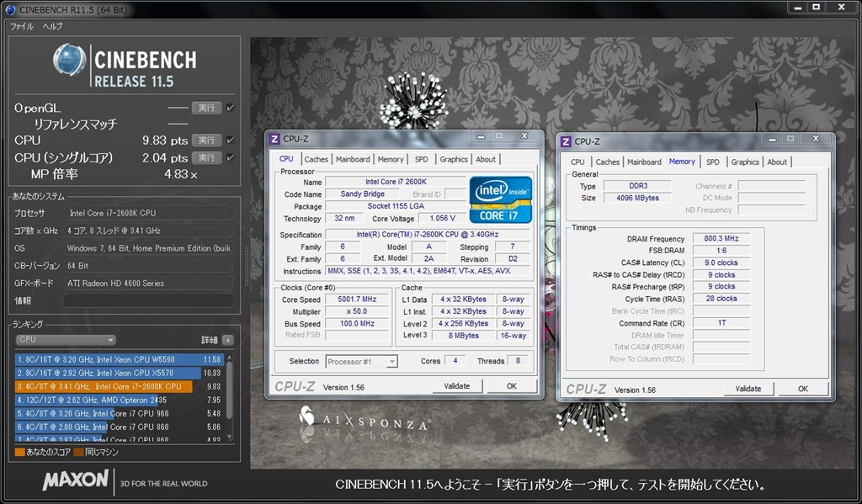This screenshot has height=504, width=862.
Task: Open Processor #1 selection dropdown
Action: (361, 362)
